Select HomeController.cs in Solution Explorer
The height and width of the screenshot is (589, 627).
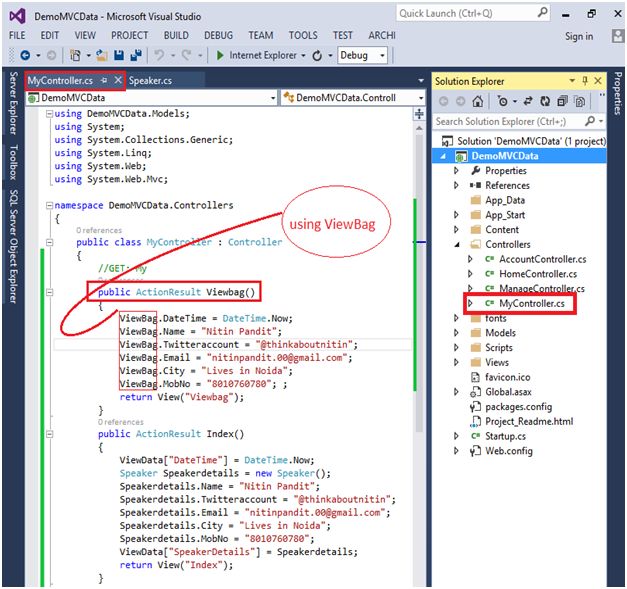(538, 274)
